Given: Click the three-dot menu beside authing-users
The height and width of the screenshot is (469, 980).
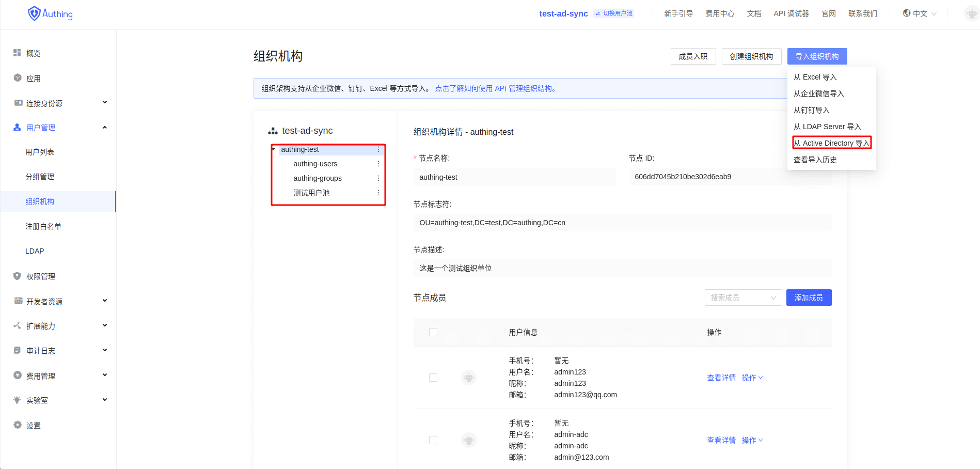Looking at the screenshot, I should 378,164.
